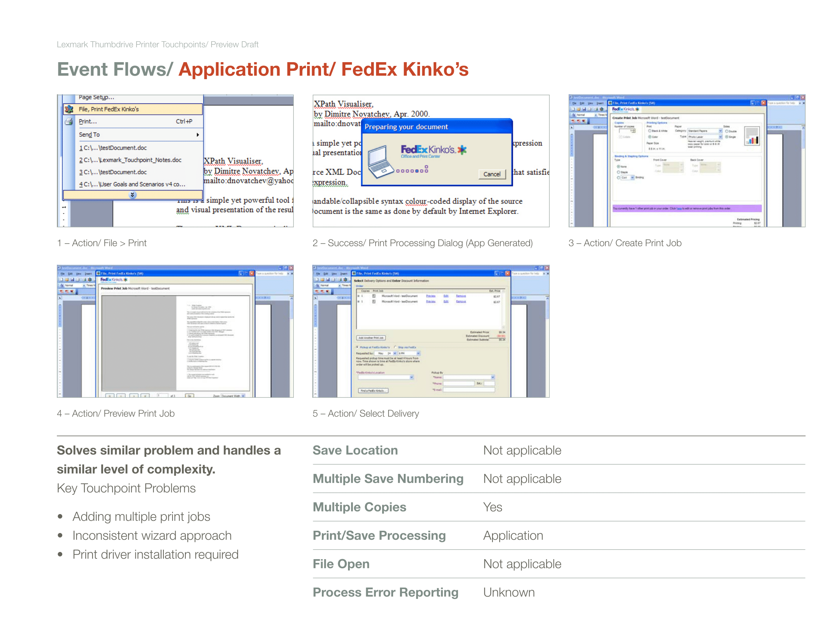
Task: Select None under Binding & Stapling type
Action: pos(618,167)
